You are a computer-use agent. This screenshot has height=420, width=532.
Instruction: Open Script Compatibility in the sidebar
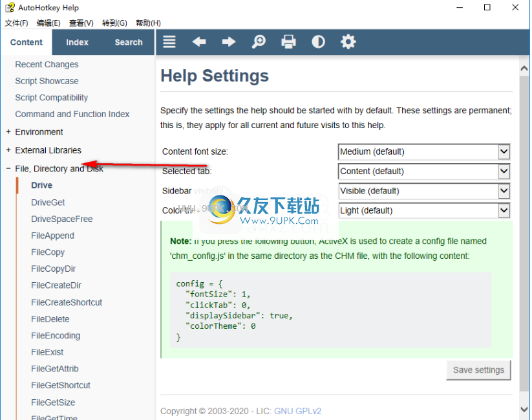[x=52, y=98]
